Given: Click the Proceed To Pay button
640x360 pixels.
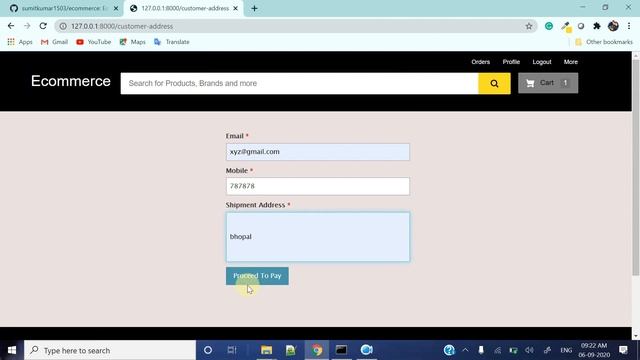Looking at the screenshot, I should tap(257, 276).
